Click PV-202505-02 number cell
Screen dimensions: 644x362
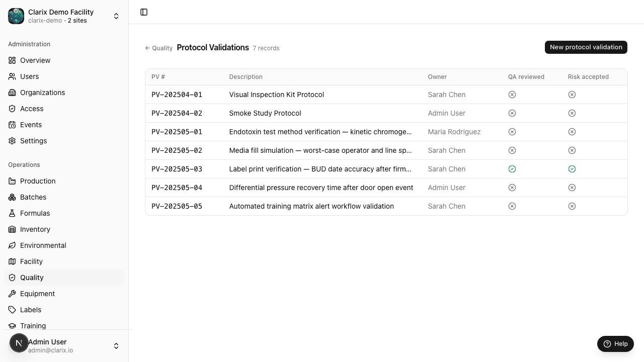coord(177,150)
